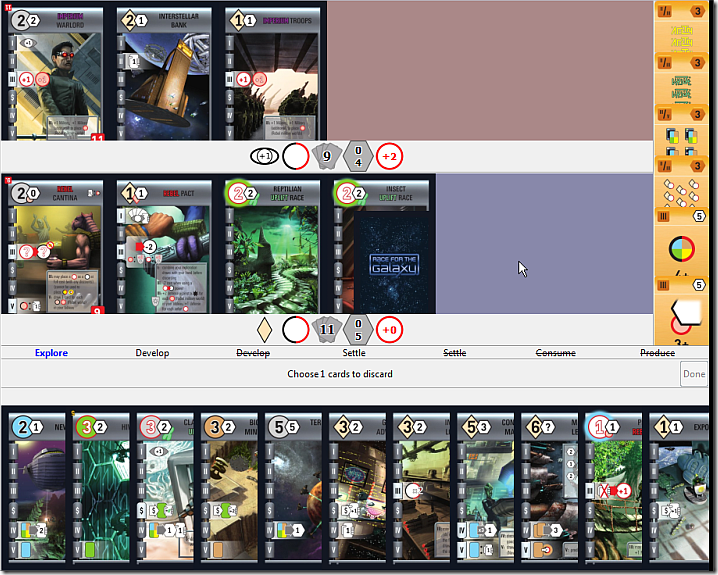Click the yellow alien-script goal tile

pyautogui.click(x=681, y=27)
